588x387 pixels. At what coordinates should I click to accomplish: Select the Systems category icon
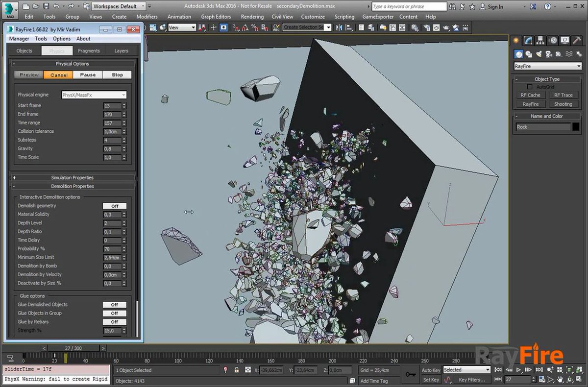coord(579,54)
